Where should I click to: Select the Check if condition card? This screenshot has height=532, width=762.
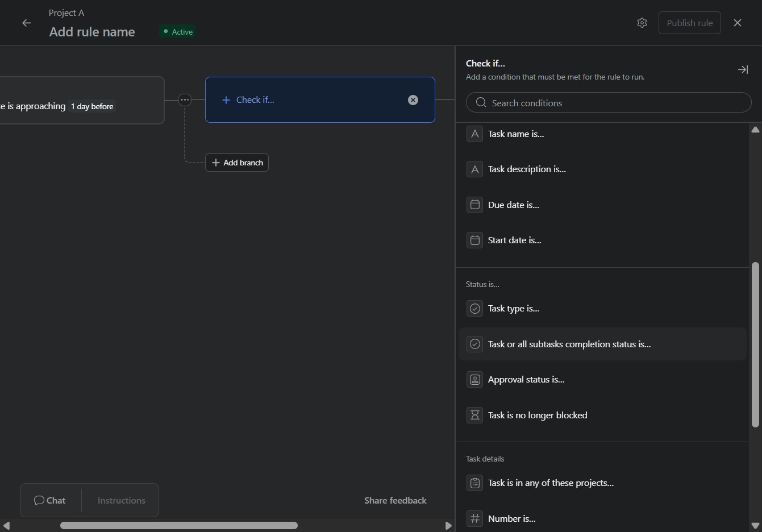point(320,99)
